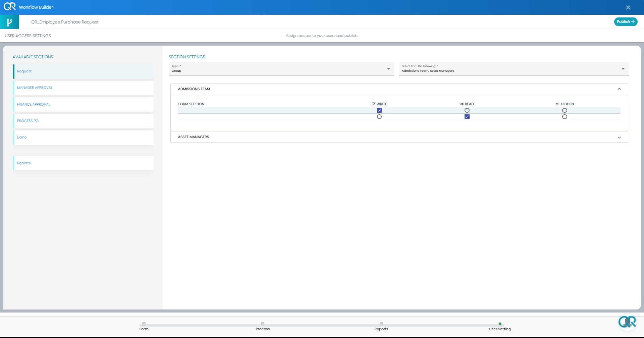The width and height of the screenshot is (644, 338).
Task: Select the Request section
Action: point(83,71)
